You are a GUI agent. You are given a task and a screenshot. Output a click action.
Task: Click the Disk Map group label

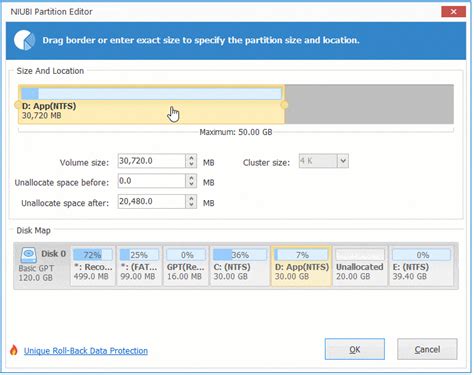point(34,230)
